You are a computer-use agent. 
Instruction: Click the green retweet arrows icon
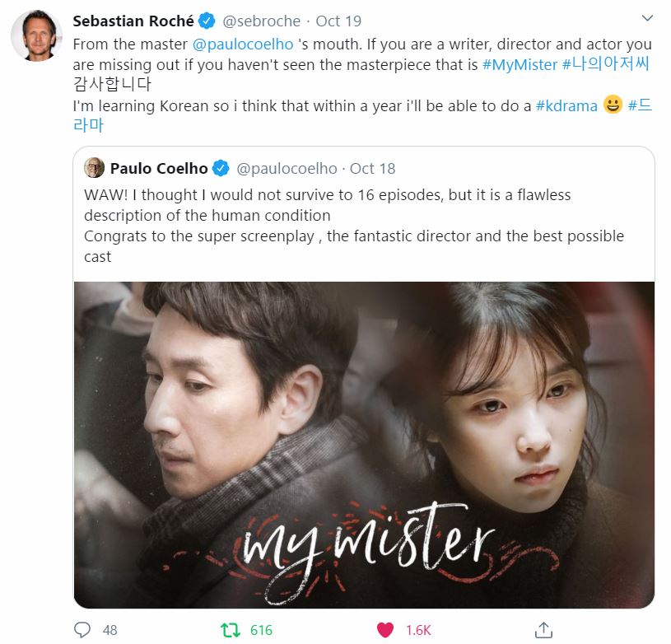[231, 630]
